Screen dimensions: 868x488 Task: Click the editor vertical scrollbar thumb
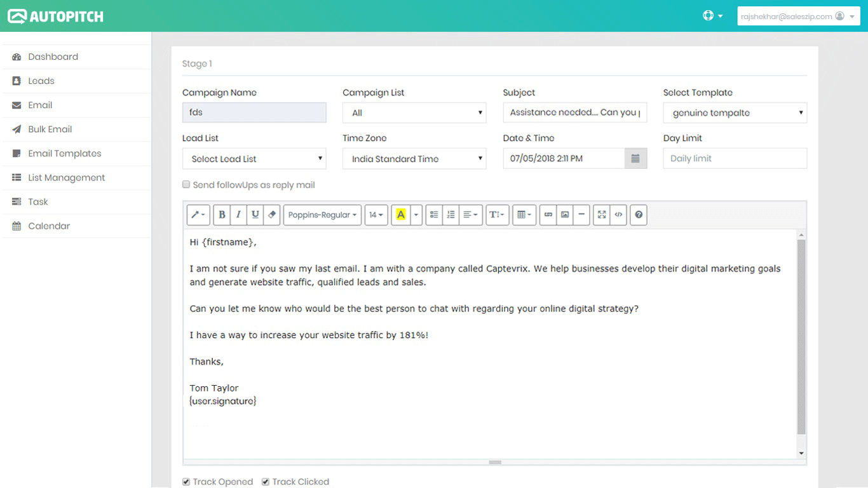coord(801,337)
